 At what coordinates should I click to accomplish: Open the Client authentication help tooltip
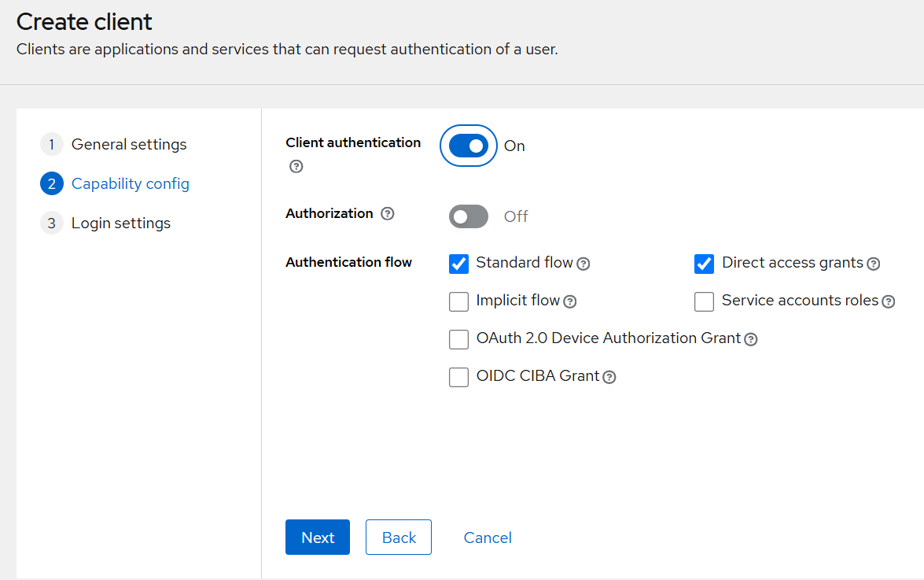tap(296, 166)
